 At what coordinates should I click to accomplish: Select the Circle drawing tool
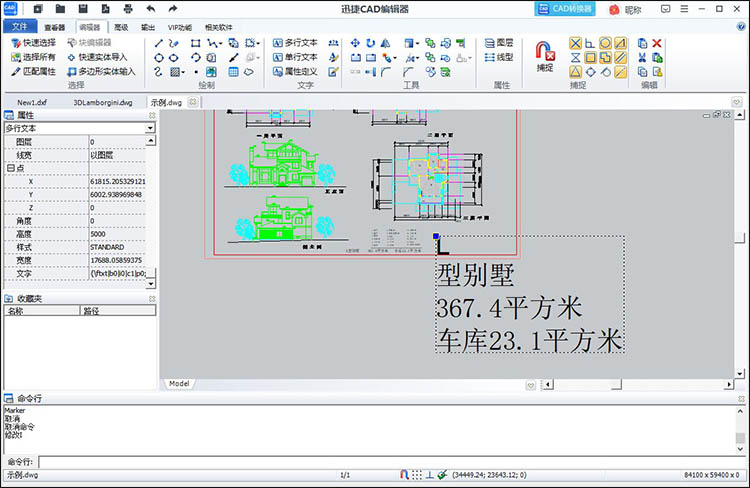[159, 58]
